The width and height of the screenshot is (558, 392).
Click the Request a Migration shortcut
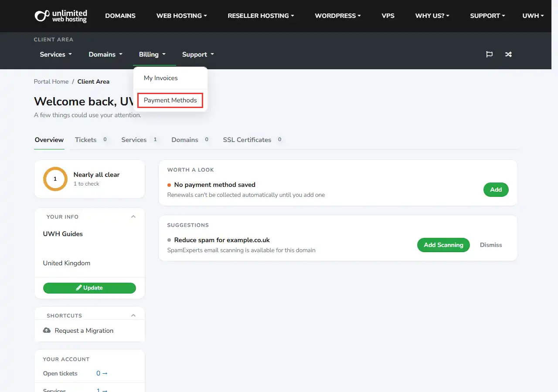coord(84,331)
